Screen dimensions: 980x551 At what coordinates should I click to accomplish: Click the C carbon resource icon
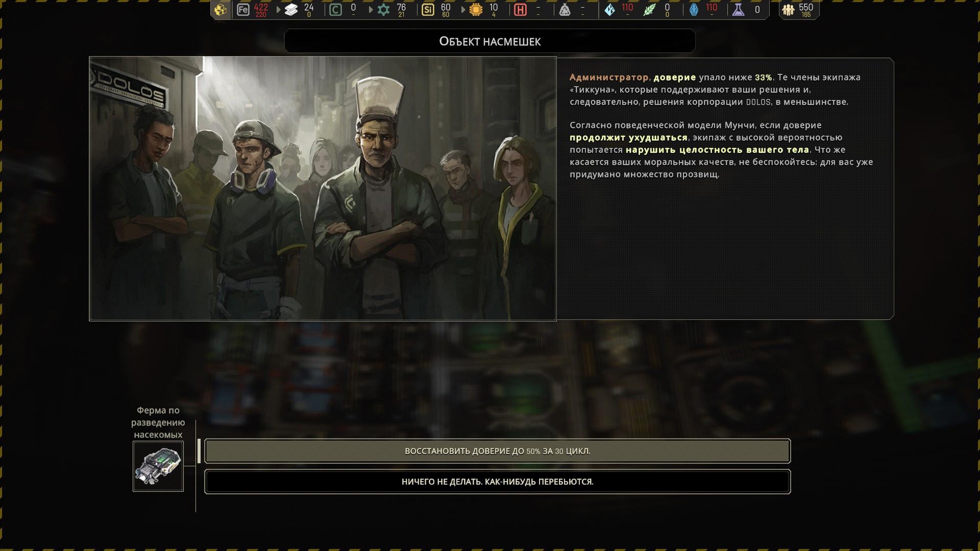click(x=335, y=10)
